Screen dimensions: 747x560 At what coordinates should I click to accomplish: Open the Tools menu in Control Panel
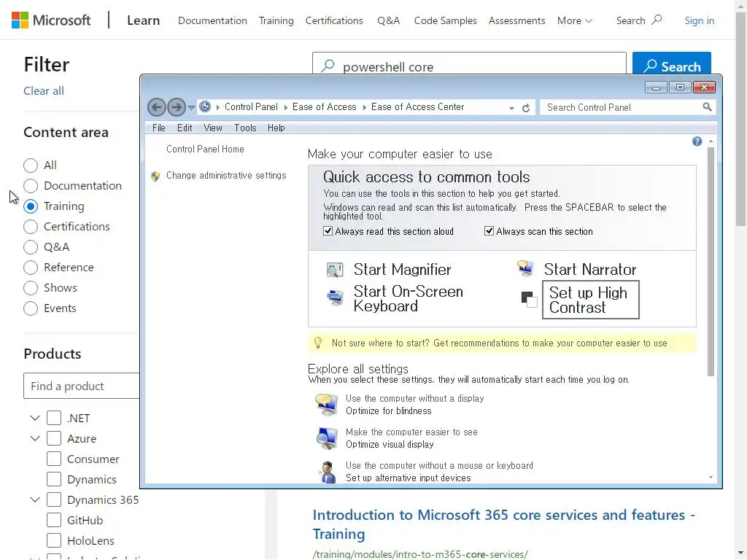click(x=245, y=128)
